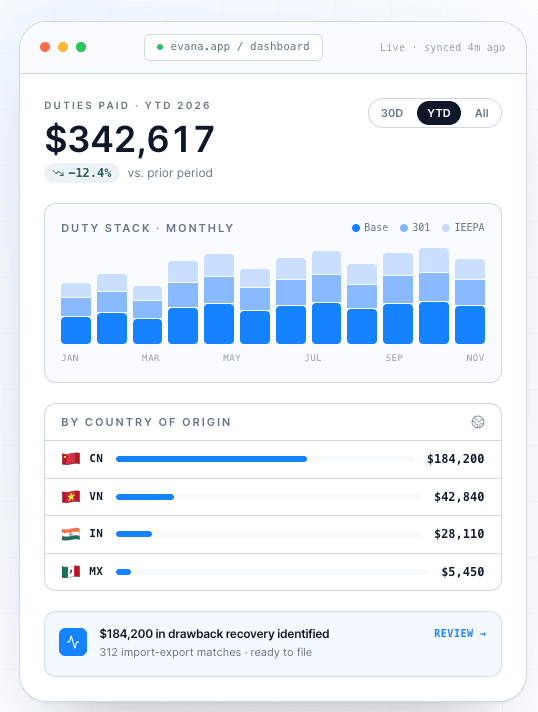Click the $184,200 amount in CN row
This screenshot has height=712, width=538.
tap(455, 459)
